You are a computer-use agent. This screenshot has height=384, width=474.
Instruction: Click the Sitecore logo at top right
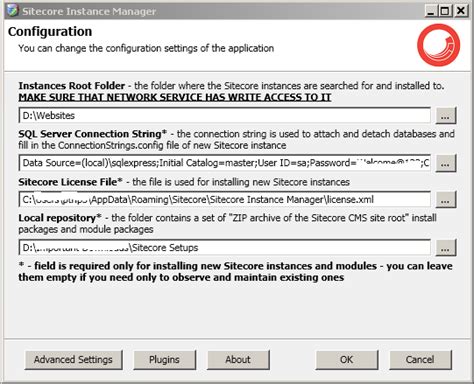438,45
